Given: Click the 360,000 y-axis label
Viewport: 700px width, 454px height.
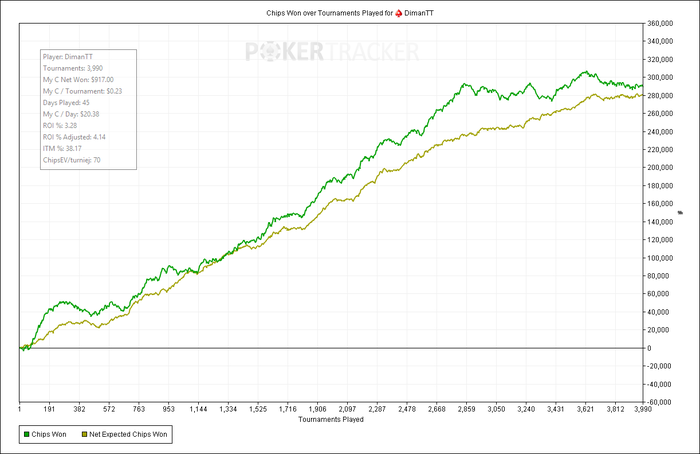Looking at the screenshot, I should point(660,23).
